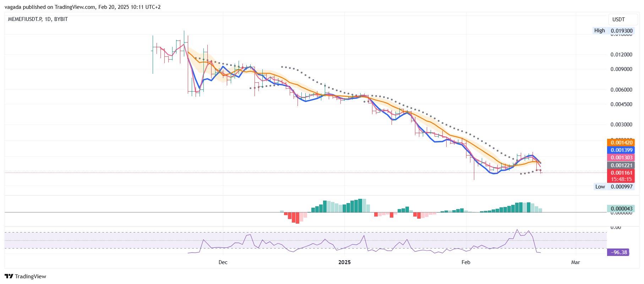
Task: Click the Low 0.000997 label
Action: (x=614, y=187)
